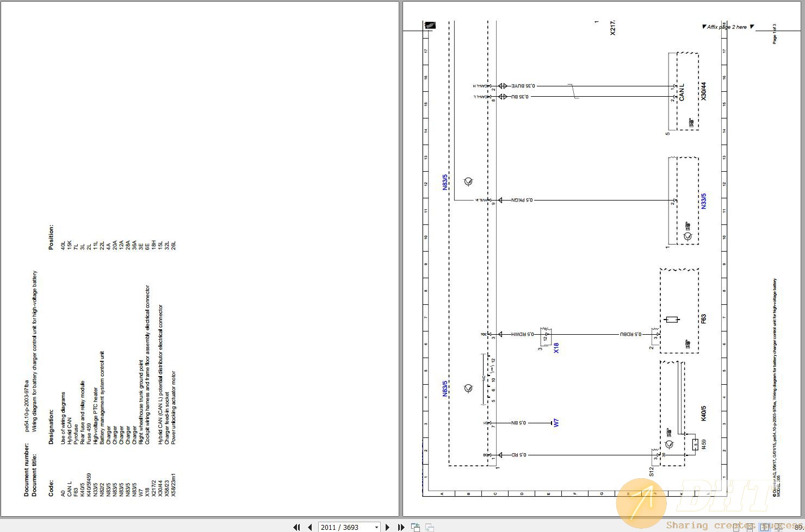
Task: Click the '0,5 RD' wire label
Action: (x=518, y=455)
